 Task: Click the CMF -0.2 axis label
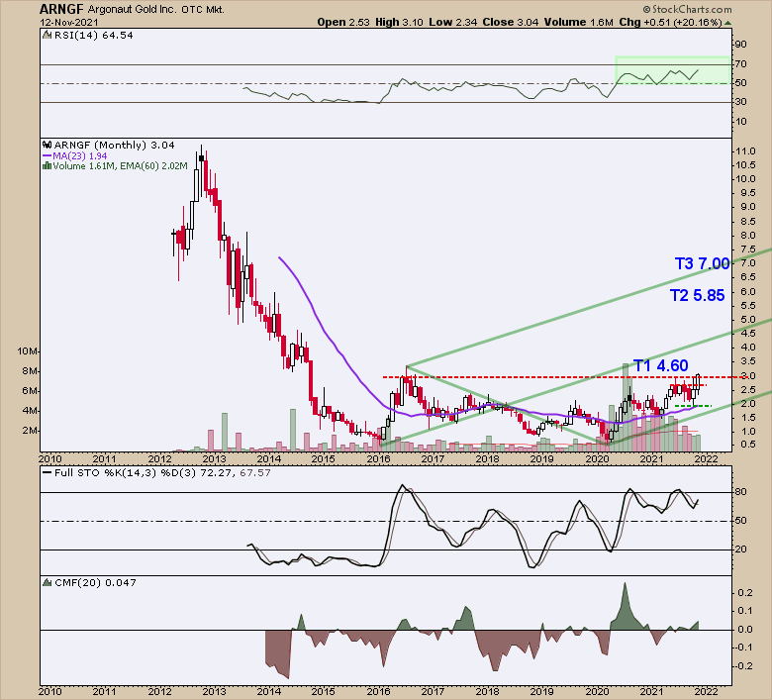744,666
